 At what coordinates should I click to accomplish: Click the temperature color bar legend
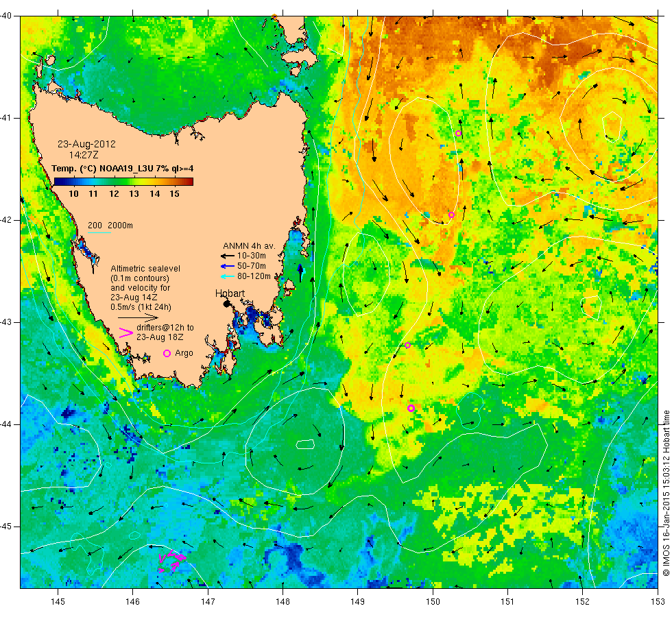(123, 182)
